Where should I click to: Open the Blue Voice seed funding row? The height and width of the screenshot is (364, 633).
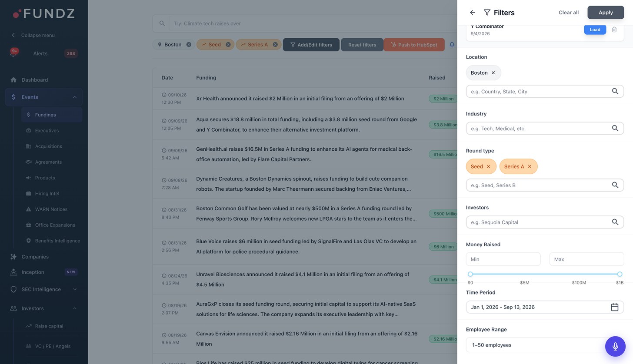click(305, 247)
